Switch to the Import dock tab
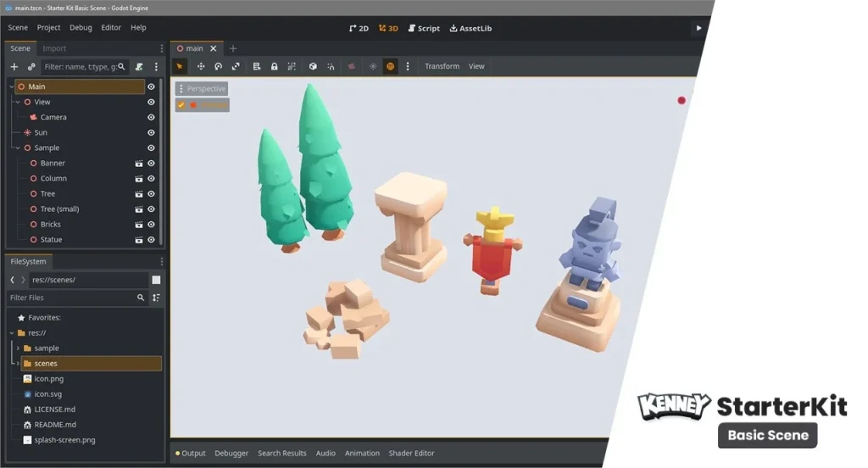This screenshot has height=468, width=868. pyautogui.click(x=54, y=48)
